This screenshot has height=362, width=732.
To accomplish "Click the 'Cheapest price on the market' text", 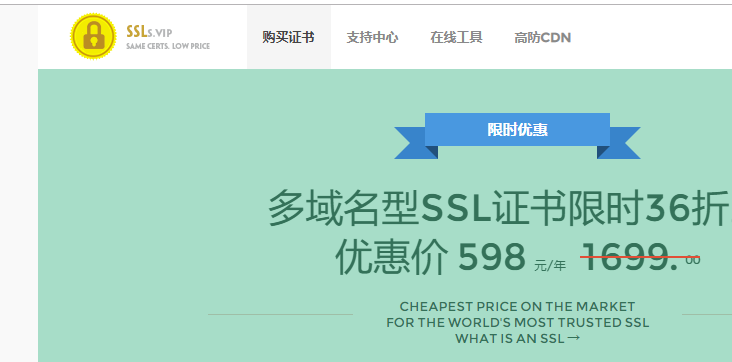I will tap(517, 307).
